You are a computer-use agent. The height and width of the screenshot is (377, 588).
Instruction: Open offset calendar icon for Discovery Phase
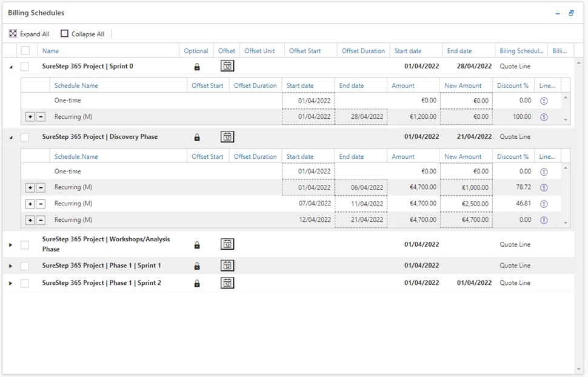click(227, 136)
